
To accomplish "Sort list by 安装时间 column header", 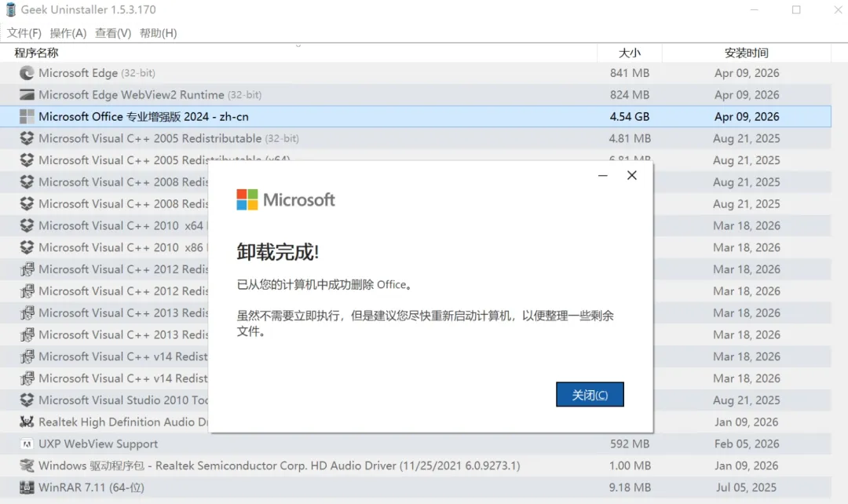I will tap(746, 53).
